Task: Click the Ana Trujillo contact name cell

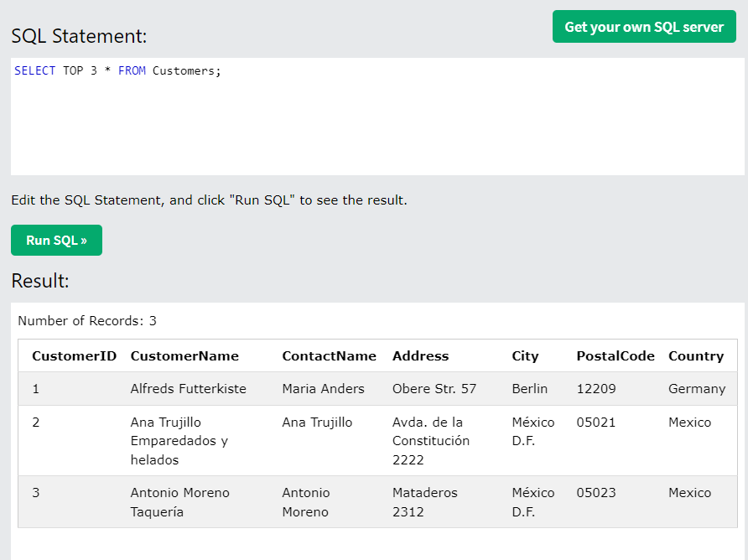Action: 317,423
